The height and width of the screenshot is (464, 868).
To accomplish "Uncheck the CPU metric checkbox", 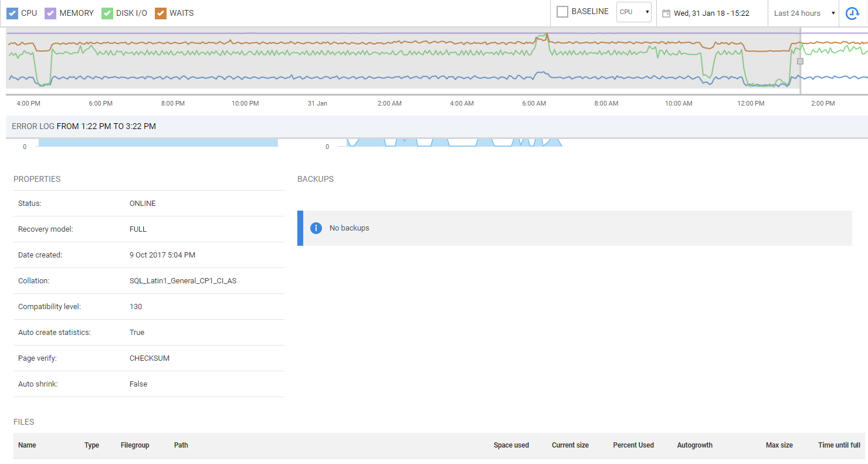I will [x=12, y=13].
